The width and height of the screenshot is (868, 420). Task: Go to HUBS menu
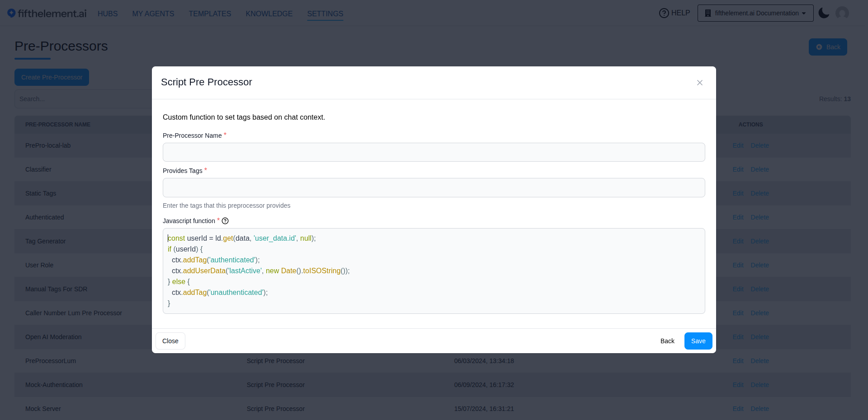[108, 14]
